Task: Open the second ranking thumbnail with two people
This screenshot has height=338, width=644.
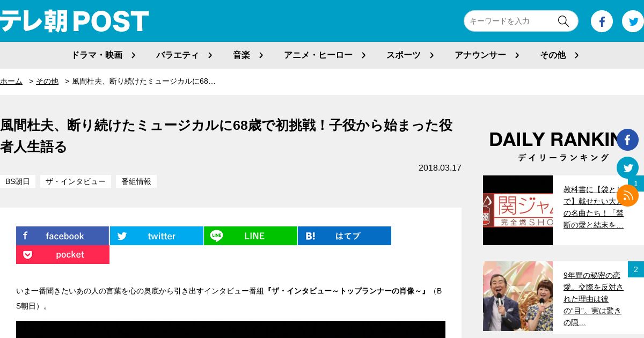Action: click(x=518, y=296)
